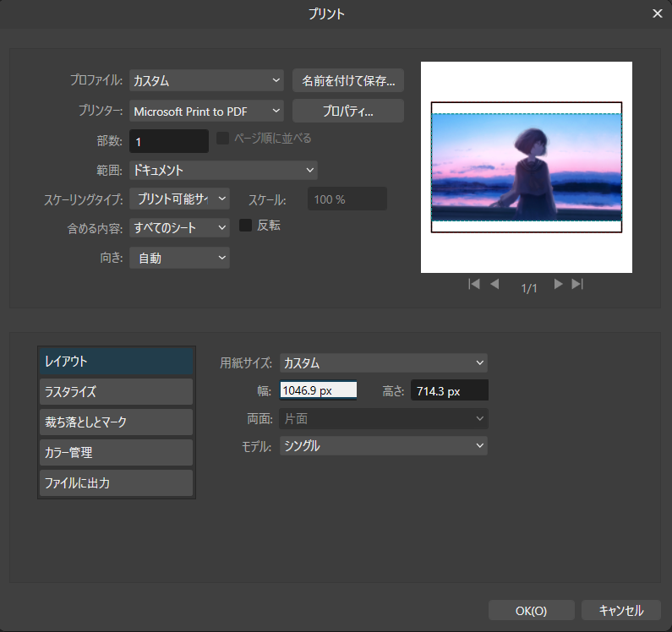Click the print preview thumbnail image
Screen dimensions: 672x632
click(527, 167)
